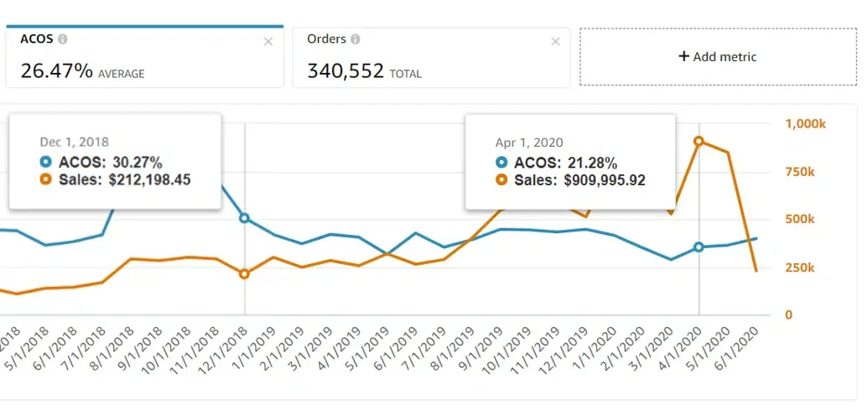The image size is (868, 410).
Task: Click blue ACOS marker in Apr 2020 tooltip
Action: 502,163
